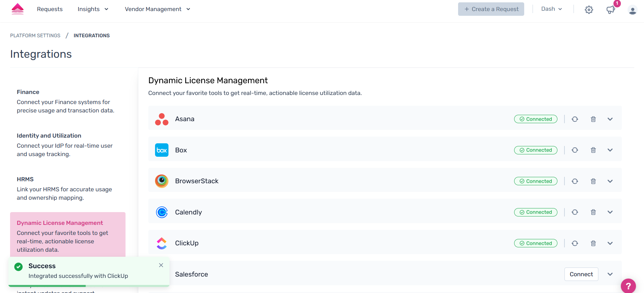Click the Calendly integration name
The height and width of the screenshot is (293, 644).
tap(189, 212)
